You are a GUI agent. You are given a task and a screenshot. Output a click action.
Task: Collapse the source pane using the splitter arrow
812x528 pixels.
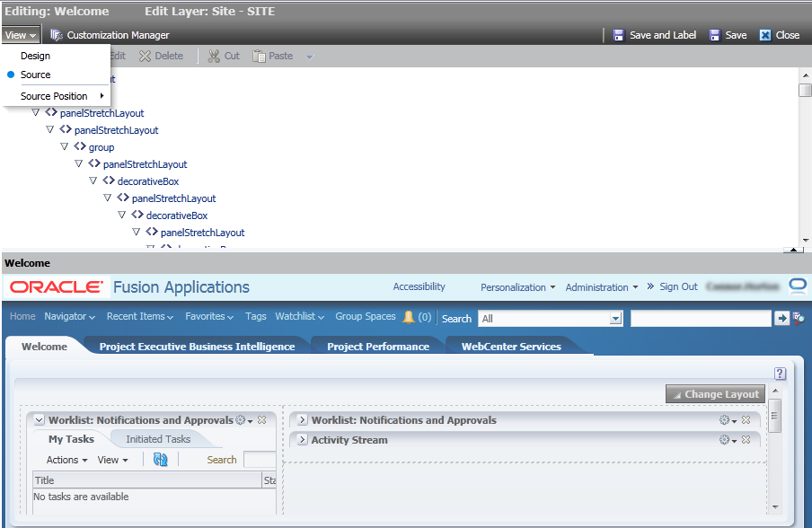(793, 250)
